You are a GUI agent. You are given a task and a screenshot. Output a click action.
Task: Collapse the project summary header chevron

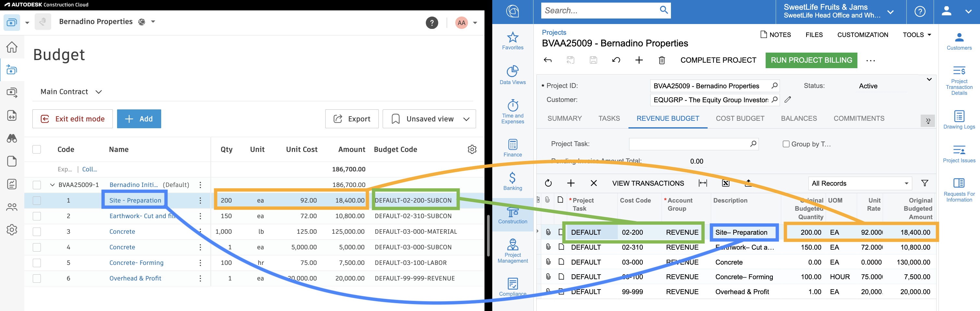pos(929,79)
